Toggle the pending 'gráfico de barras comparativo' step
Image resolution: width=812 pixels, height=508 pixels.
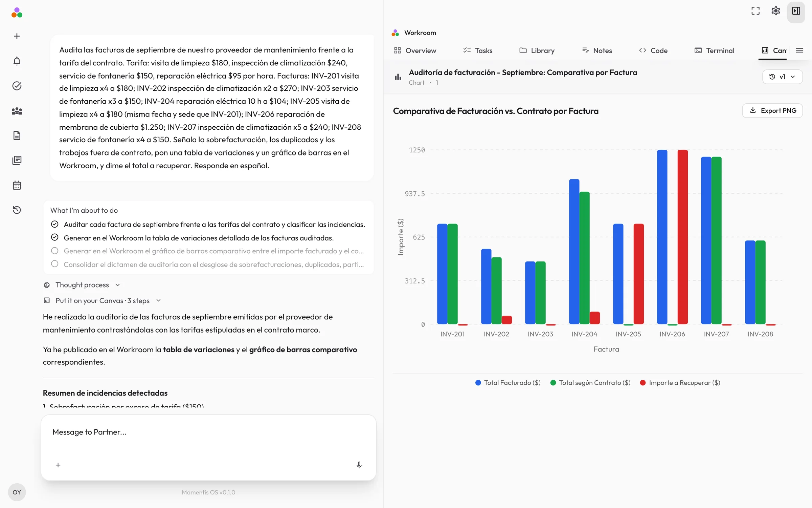pyautogui.click(x=54, y=251)
